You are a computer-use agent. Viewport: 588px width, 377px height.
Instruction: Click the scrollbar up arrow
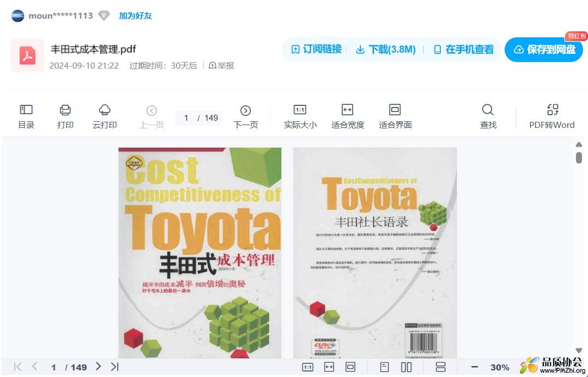(x=579, y=144)
